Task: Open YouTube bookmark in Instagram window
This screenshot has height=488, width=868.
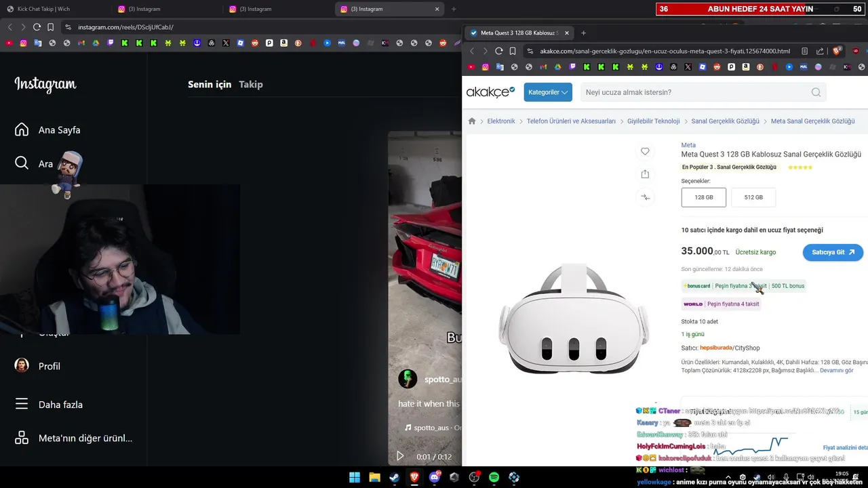Action: [x=9, y=43]
